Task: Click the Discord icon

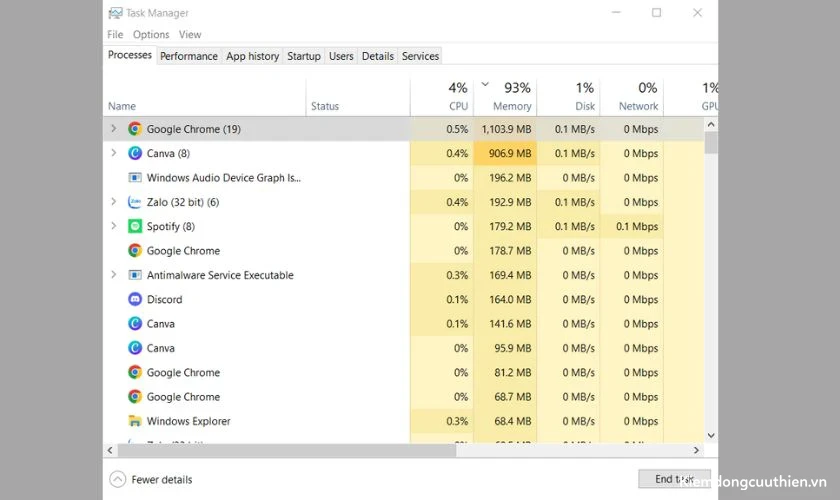Action: [135, 299]
